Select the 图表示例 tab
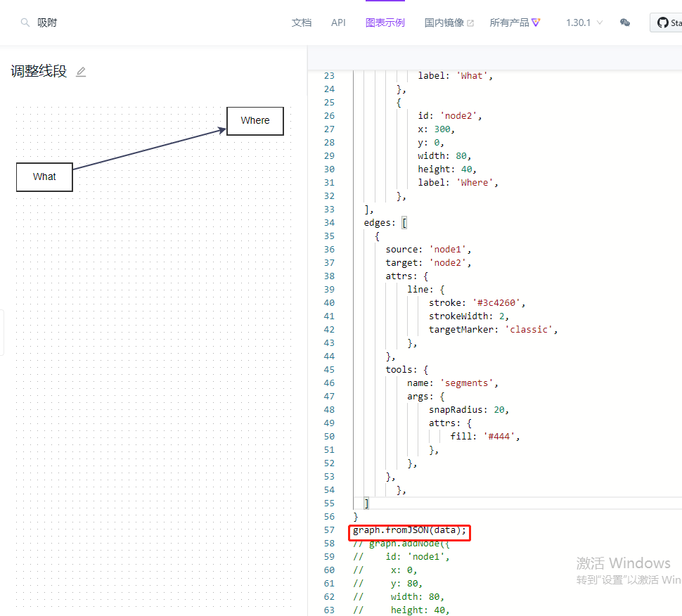This screenshot has width=682, height=616. pyautogui.click(x=385, y=23)
